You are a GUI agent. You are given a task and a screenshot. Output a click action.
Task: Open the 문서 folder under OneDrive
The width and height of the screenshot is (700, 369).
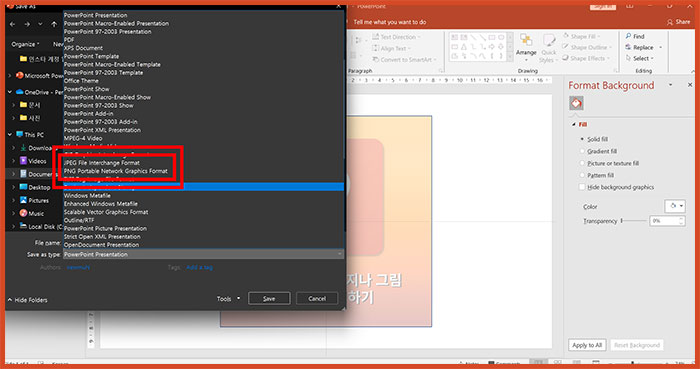30,105
